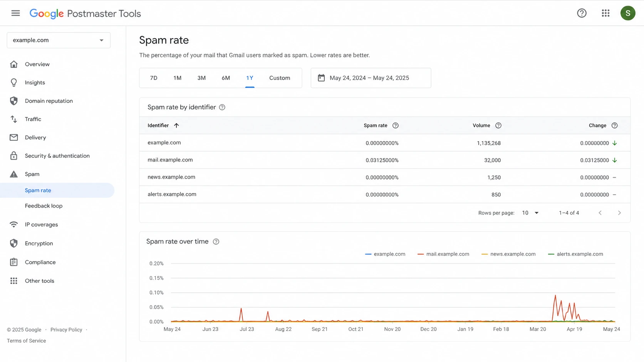
Task: Select the 3M time range
Action: (201, 78)
